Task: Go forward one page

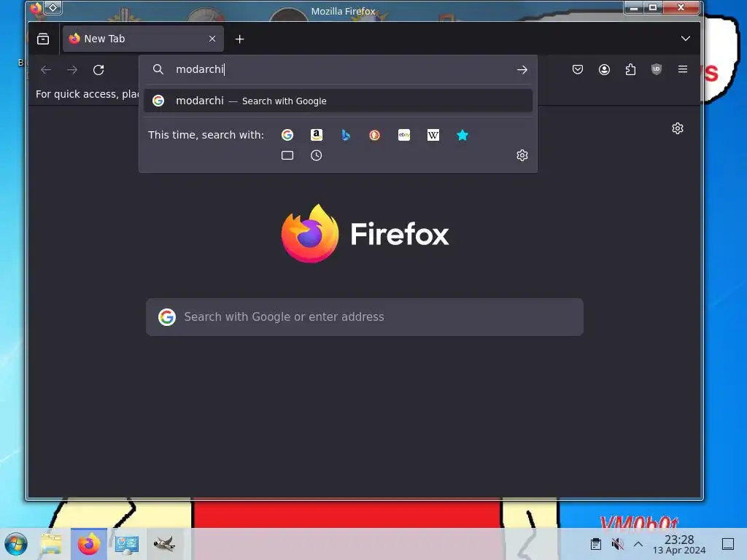Action: click(72, 70)
